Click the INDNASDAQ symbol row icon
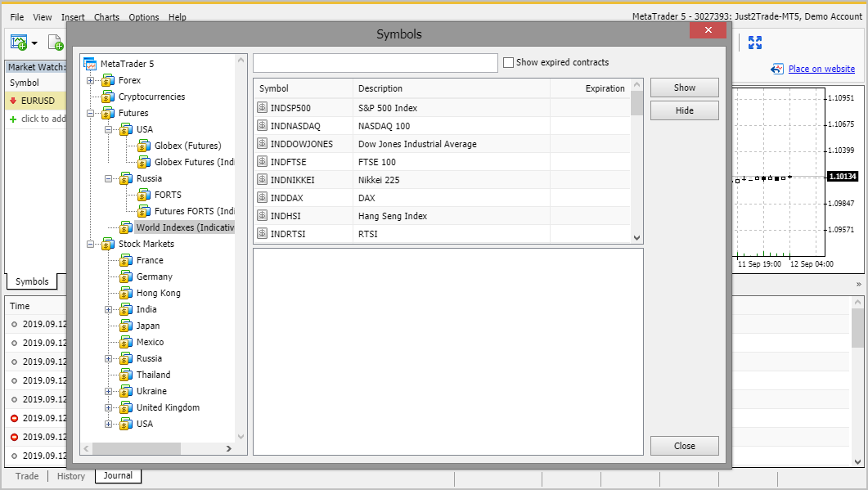The image size is (868, 490). point(263,126)
